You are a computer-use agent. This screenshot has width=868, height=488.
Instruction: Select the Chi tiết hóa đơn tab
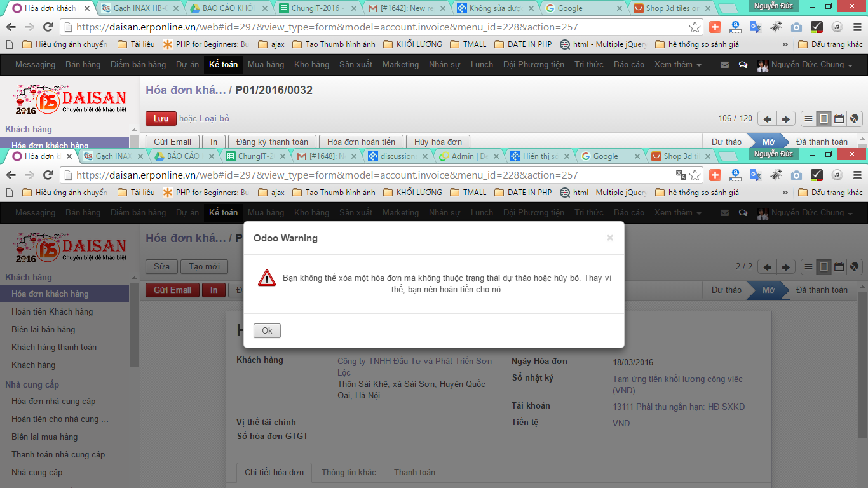(274, 472)
